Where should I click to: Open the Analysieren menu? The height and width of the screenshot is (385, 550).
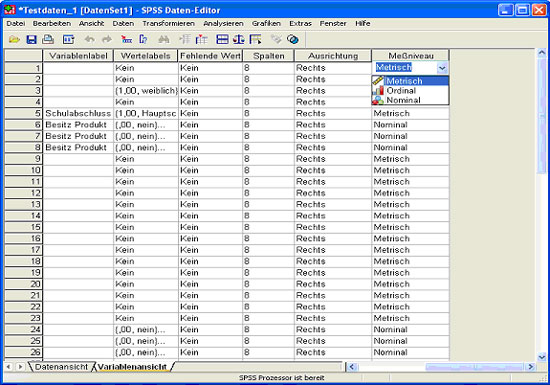tap(223, 23)
